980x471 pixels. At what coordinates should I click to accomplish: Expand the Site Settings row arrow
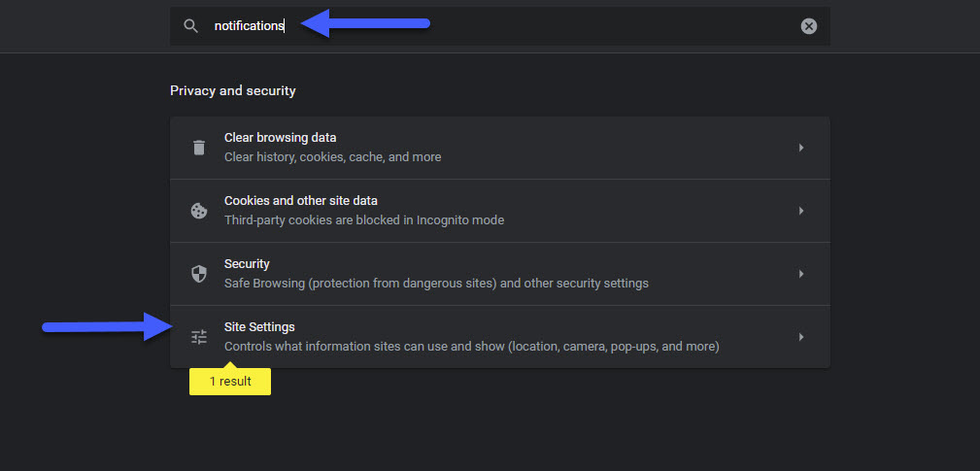coord(800,337)
